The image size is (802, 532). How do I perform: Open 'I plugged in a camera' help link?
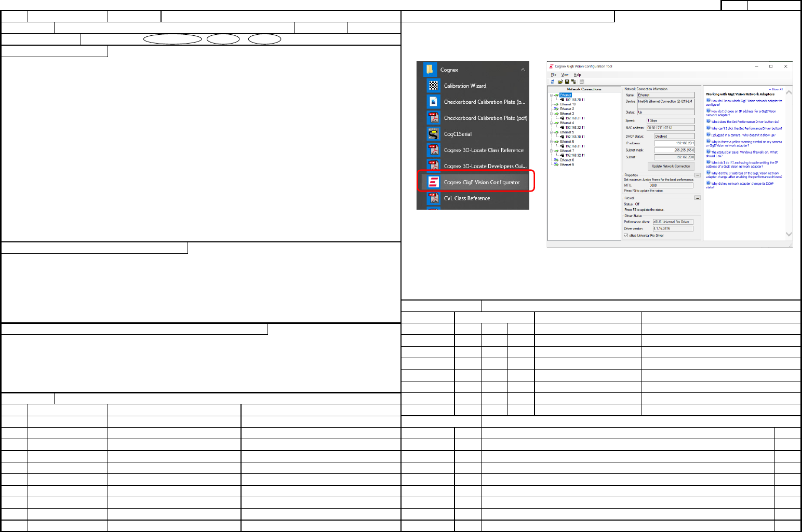743,135
